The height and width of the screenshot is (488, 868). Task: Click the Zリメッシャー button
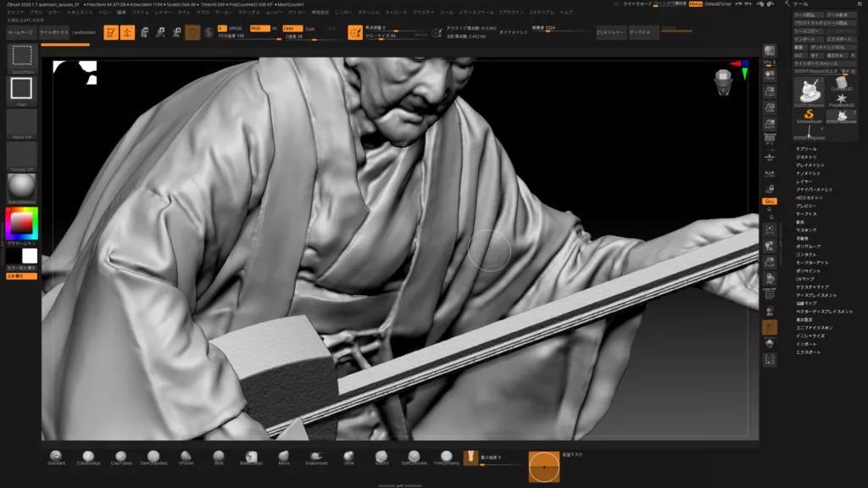610,33
